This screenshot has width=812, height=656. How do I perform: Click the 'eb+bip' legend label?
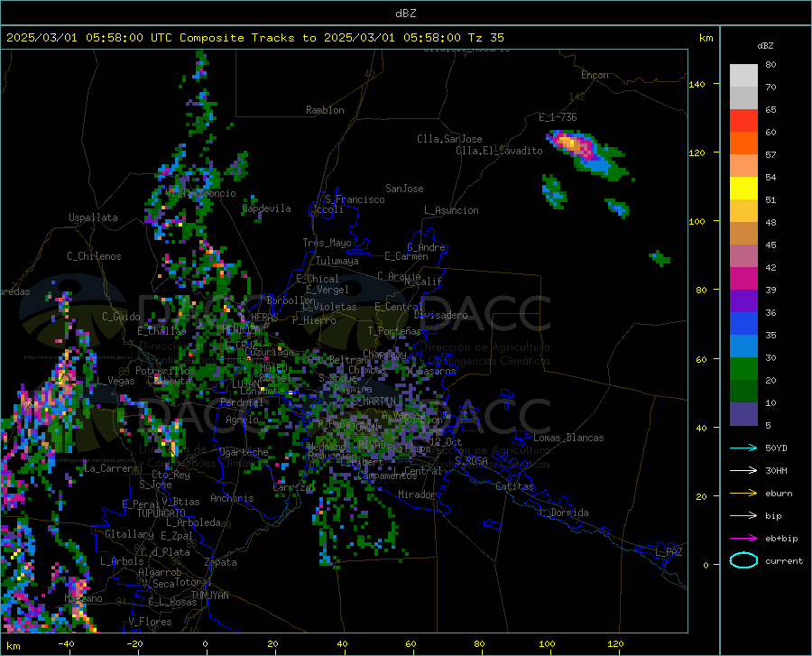(781, 539)
